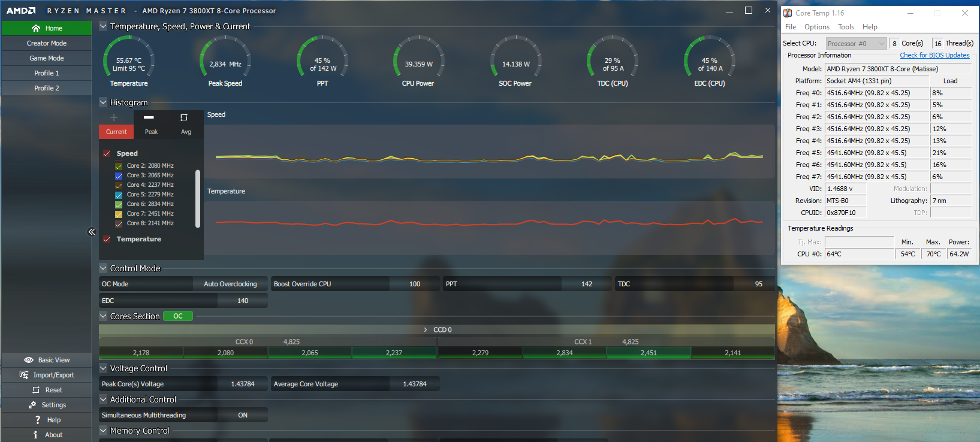
Task: Open the Options menu in Core Temp
Action: click(817, 27)
